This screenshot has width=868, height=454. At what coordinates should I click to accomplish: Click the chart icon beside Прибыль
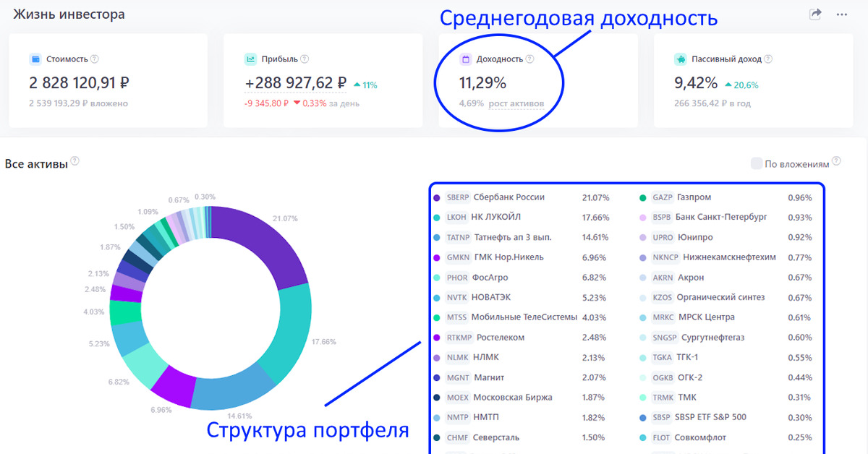[250, 59]
